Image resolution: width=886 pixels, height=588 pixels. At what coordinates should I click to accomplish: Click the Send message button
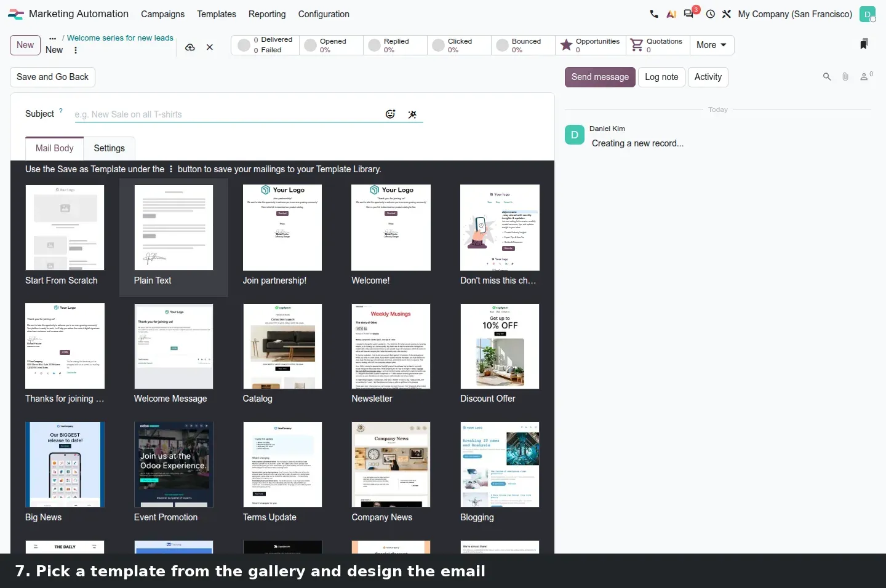click(x=600, y=77)
